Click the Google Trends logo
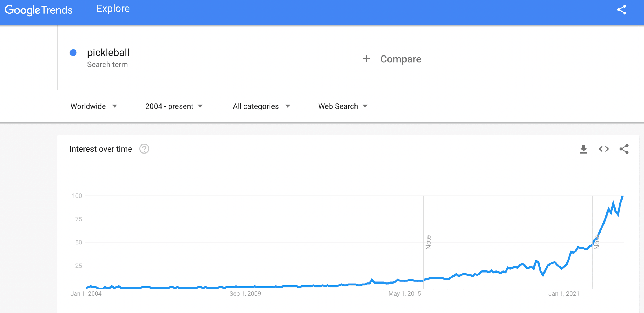The image size is (644, 313). click(x=39, y=10)
